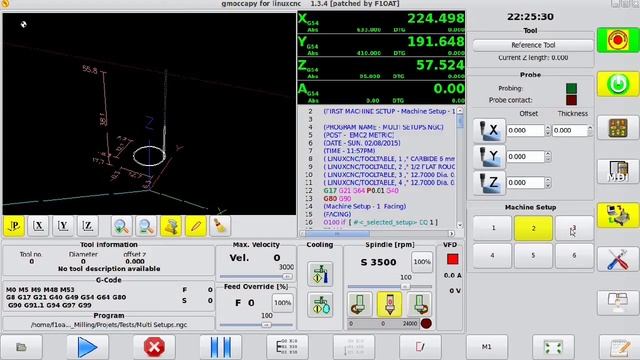This screenshot has height=360, width=640.
Task: Reset feed override to 100%
Action: [282, 303]
